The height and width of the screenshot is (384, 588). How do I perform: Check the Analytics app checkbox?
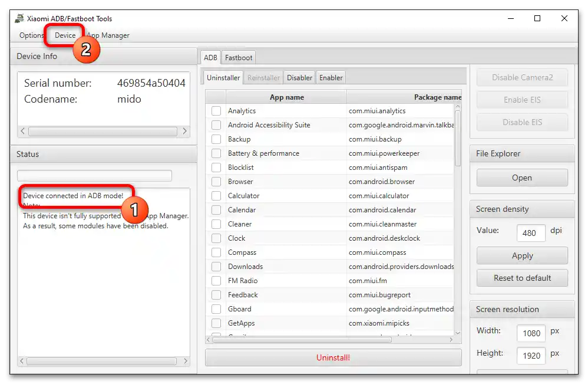216,111
